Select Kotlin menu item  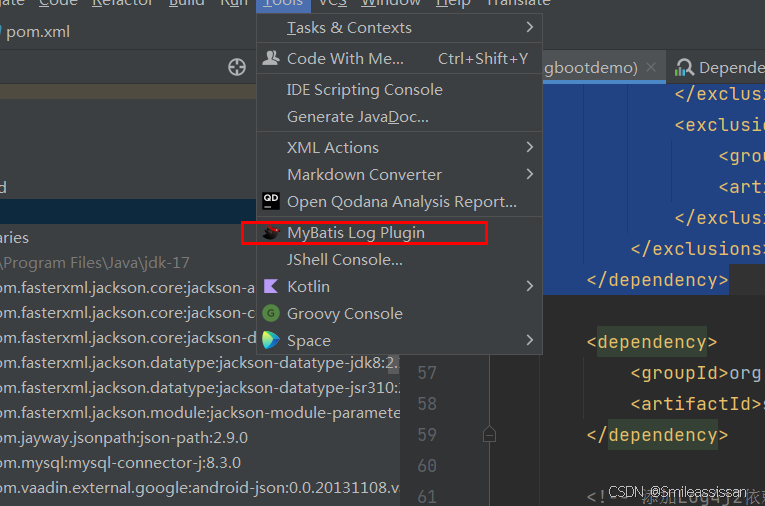tap(399, 286)
